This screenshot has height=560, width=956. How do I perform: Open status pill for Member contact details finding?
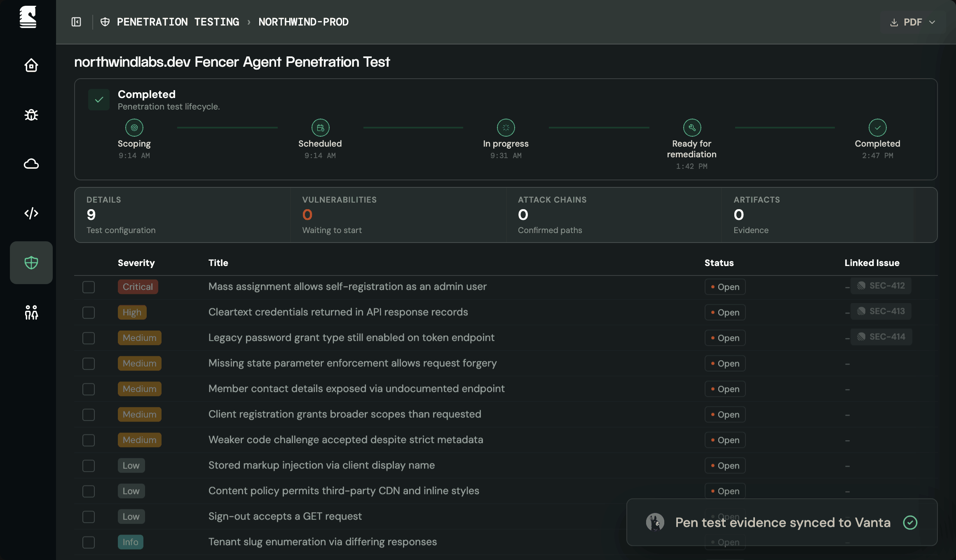[725, 389]
